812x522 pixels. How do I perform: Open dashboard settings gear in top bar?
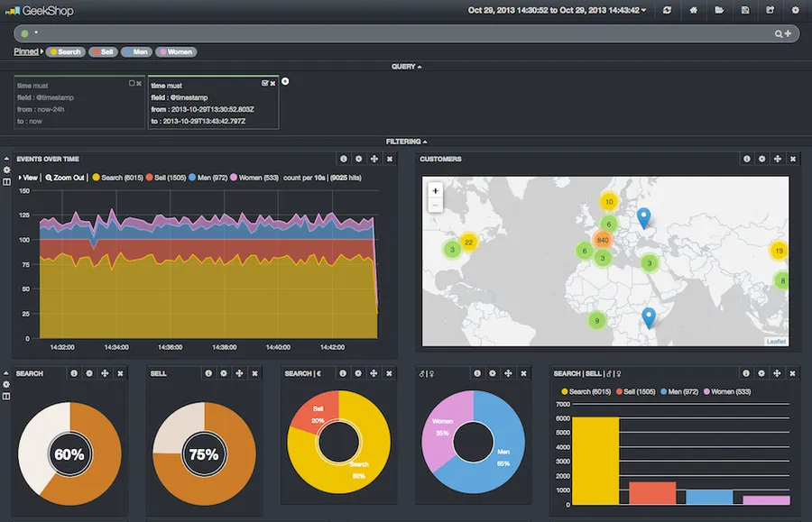pyautogui.click(x=796, y=10)
